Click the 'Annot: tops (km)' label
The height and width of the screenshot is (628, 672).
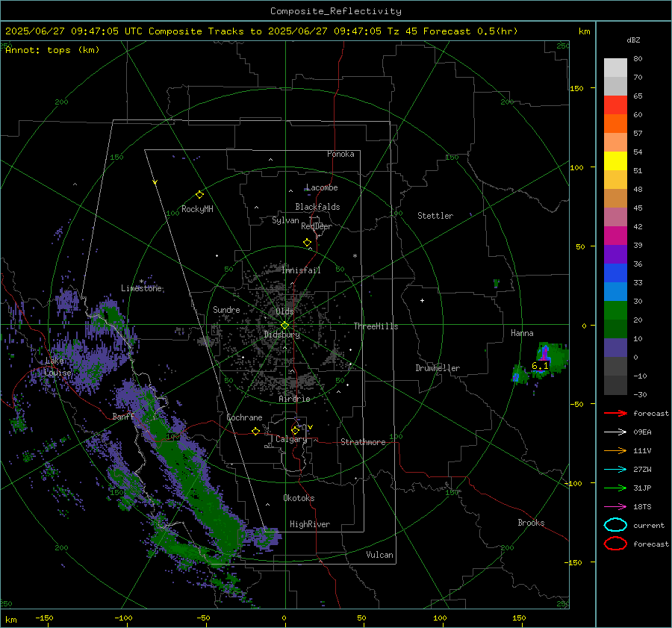click(52, 50)
